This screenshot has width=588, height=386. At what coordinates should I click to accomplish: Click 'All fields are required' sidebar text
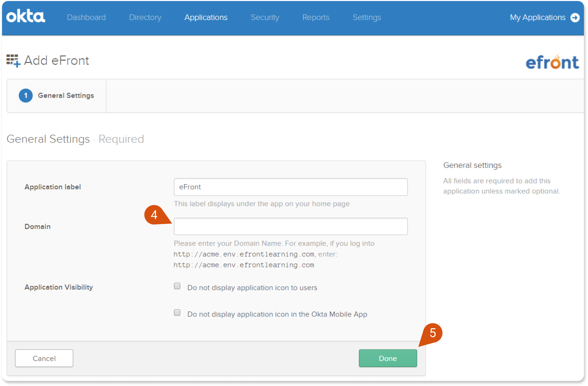(x=501, y=186)
